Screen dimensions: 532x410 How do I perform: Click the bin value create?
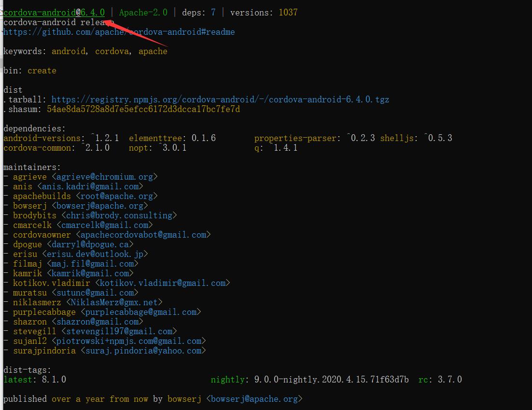(42, 71)
